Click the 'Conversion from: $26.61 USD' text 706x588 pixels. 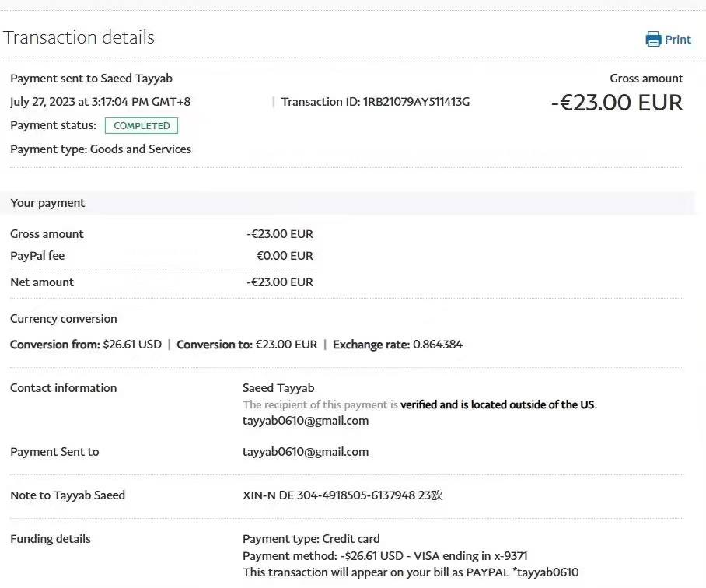click(x=86, y=345)
